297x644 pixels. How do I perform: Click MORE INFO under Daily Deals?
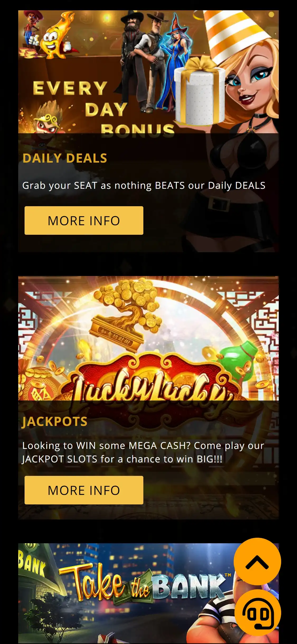pyautogui.click(x=84, y=220)
